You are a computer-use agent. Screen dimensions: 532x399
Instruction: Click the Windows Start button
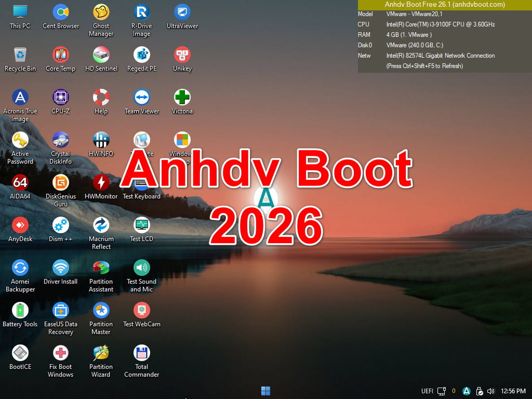click(x=265, y=391)
